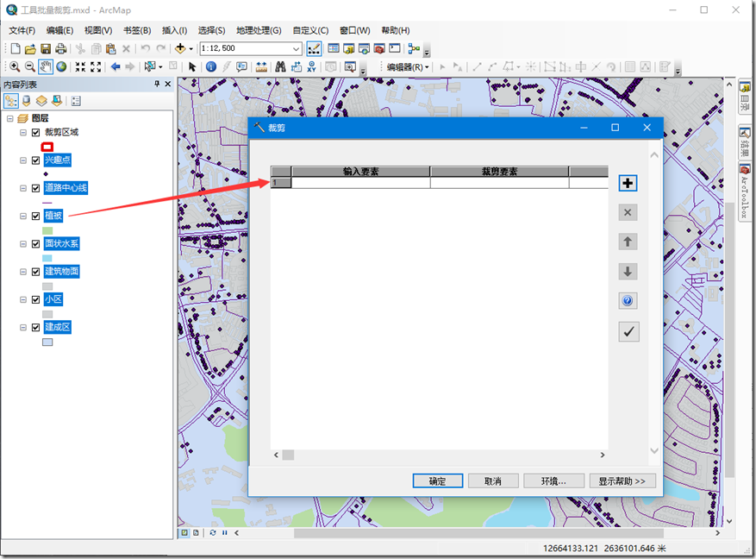Screen dimensions: 756x559
Task: Open the Add Data dropdown arrow
Action: pyautogui.click(x=191, y=48)
